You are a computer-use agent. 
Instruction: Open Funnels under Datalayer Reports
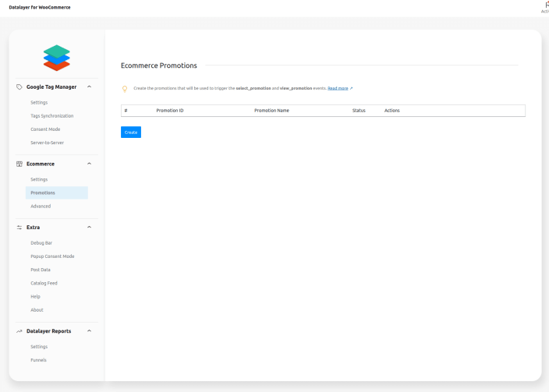(38, 360)
